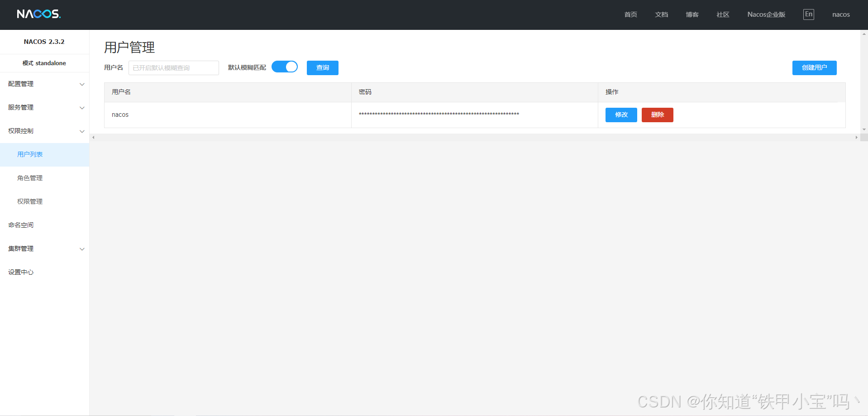The image size is (868, 416).
Task: Click the 操作 column header
Action: [722, 92]
